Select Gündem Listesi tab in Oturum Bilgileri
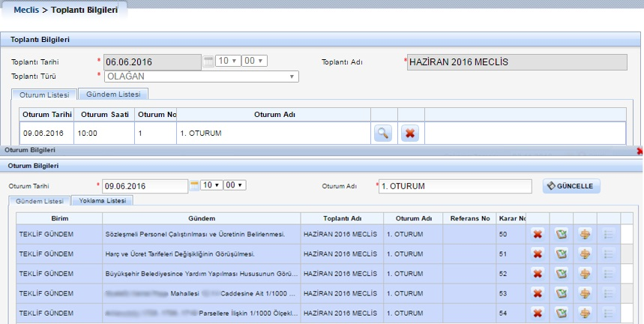This screenshot has height=324, width=644. 40,201
